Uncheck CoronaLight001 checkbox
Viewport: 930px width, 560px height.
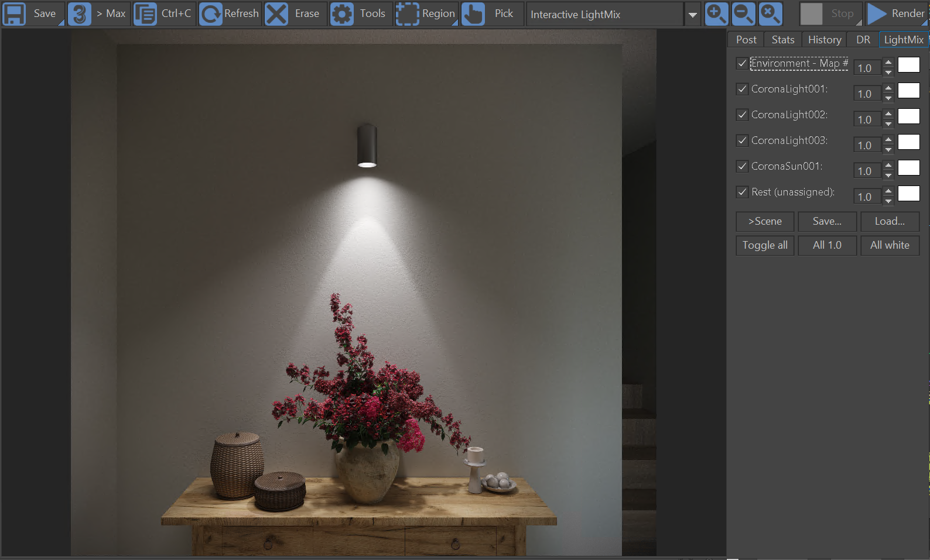[742, 89]
